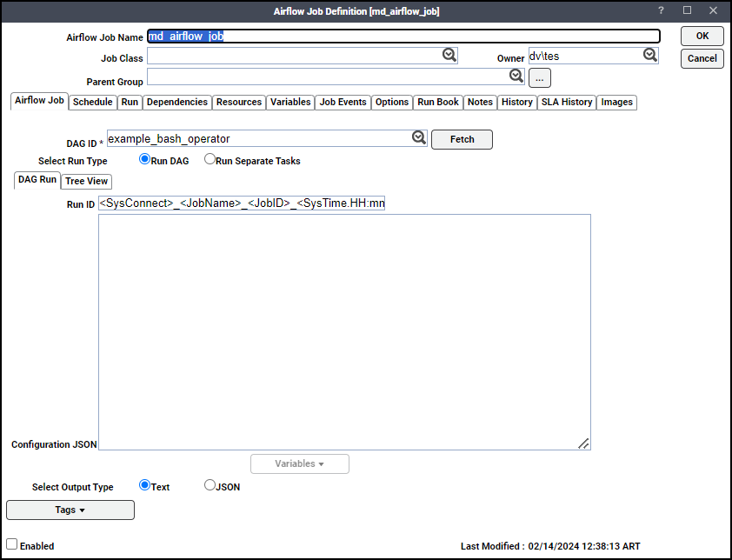Screen dimensions: 732x560
Task: Click inside the Configuration JSON text area
Action: tap(344, 332)
